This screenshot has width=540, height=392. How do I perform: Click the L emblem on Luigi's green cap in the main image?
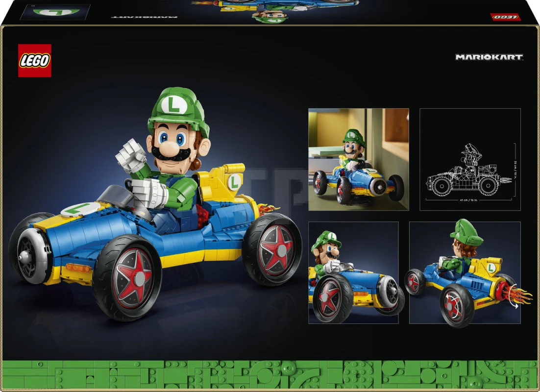174,105
